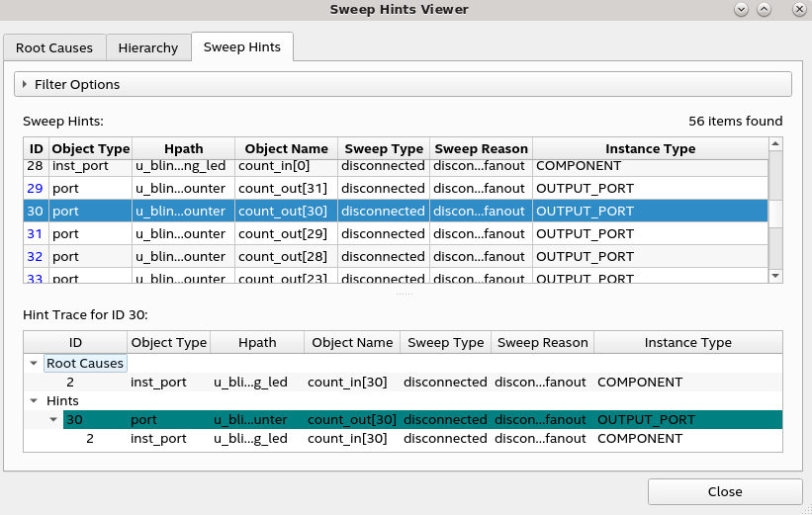Collapse the Root Causes tree node
812x515 pixels.
[36, 363]
